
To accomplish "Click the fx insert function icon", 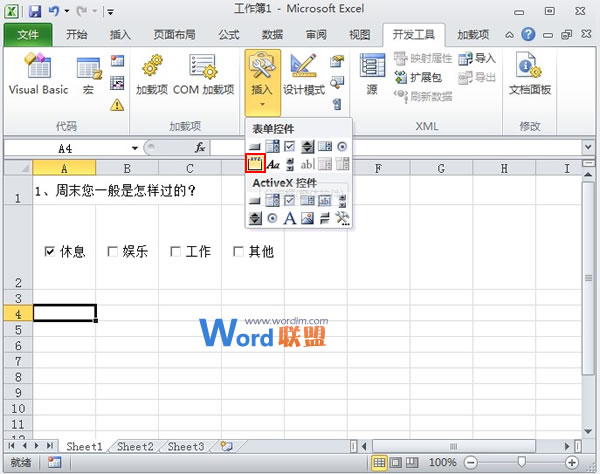I will coord(200,147).
